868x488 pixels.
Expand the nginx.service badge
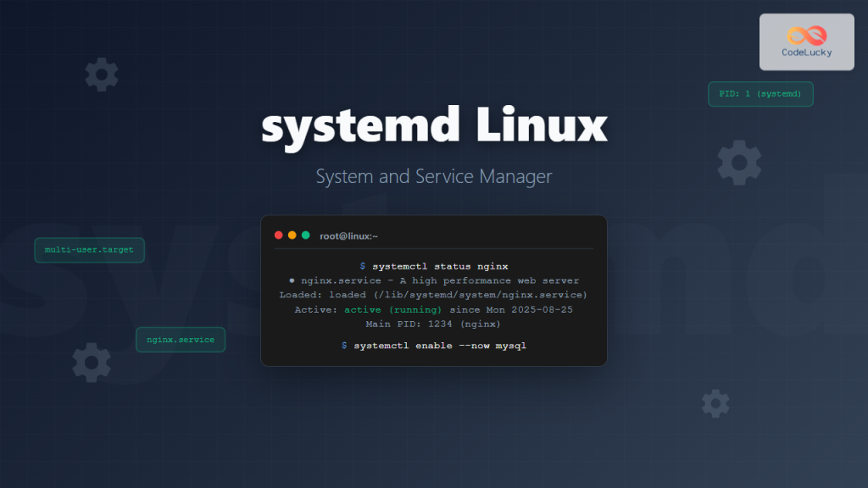(x=181, y=339)
